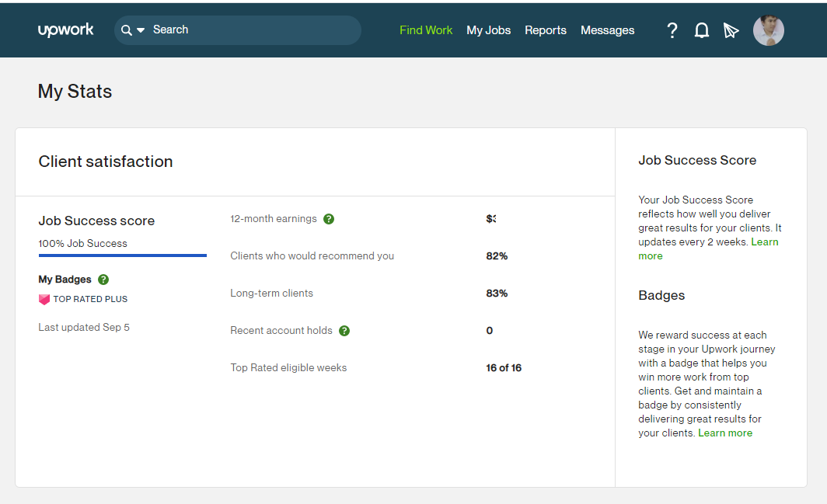
Task: Open the Find Work menu
Action: [x=426, y=30]
